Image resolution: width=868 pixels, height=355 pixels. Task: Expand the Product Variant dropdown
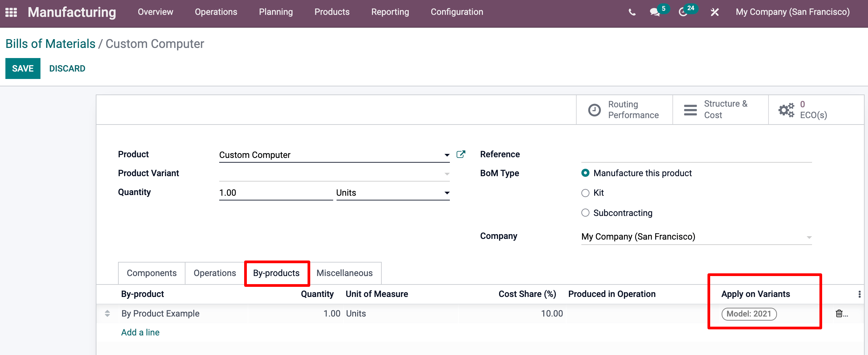[x=447, y=174]
